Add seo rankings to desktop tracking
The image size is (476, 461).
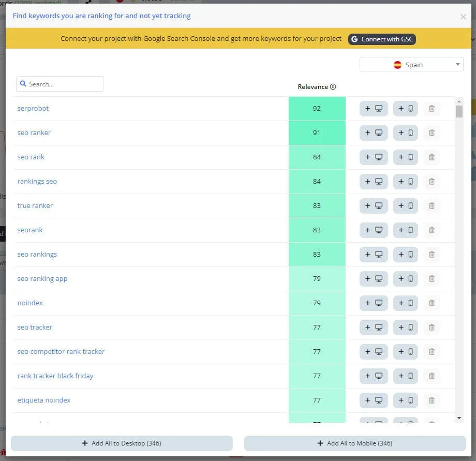click(x=374, y=255)
